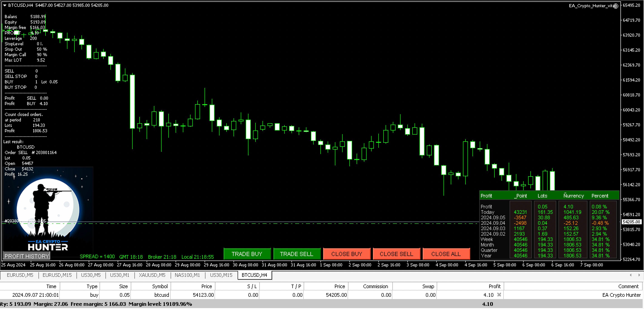Click the GMT 18:18 time display
Image resolution: width=644 pixels, height=309 pixels.
click(131, 257)
